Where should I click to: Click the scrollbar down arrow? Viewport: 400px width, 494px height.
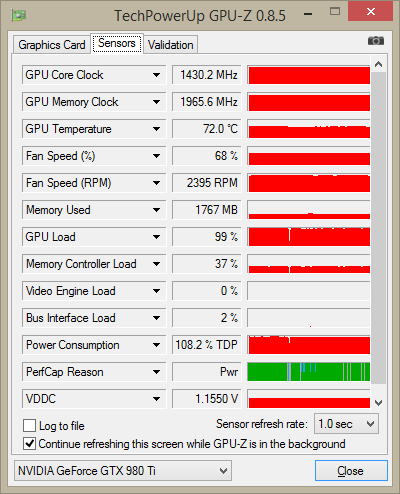coord(378,403)
